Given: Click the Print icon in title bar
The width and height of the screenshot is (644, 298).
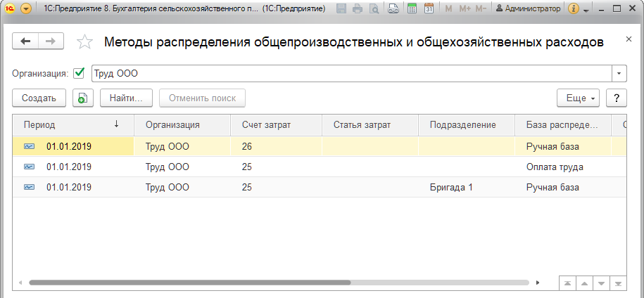Looking at the screenshot, I should [x=358, y=8].
